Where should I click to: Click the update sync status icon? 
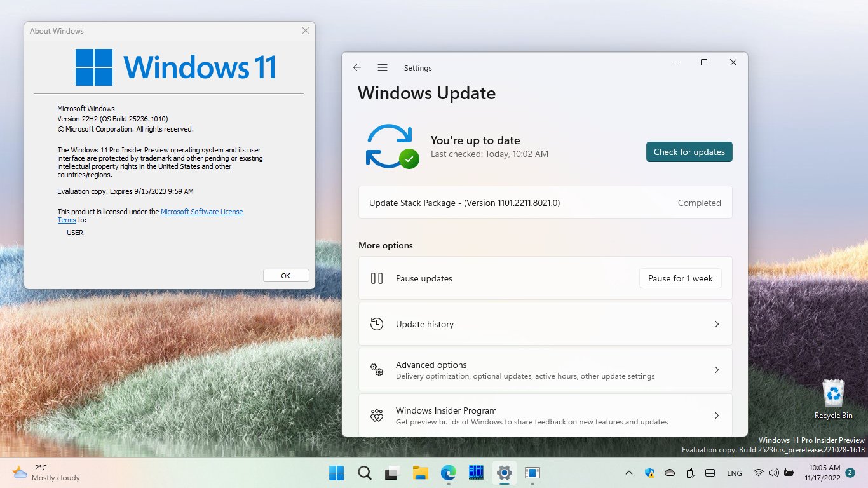(x=392, y=146)
